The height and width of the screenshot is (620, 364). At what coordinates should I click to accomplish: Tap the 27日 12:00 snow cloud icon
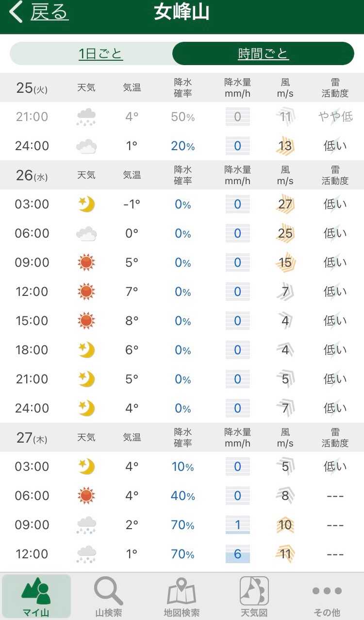tap(86, 554)
